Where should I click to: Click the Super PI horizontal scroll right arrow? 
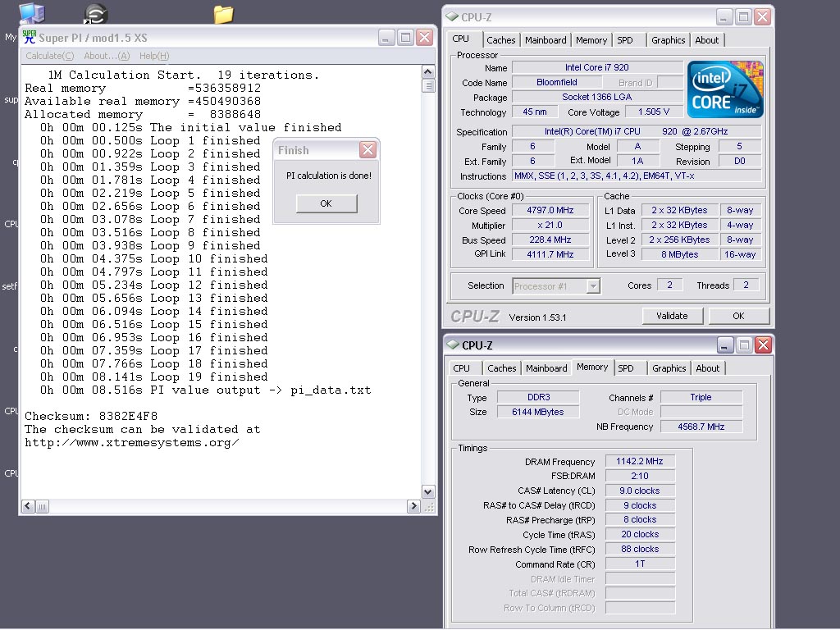point(413,506)
